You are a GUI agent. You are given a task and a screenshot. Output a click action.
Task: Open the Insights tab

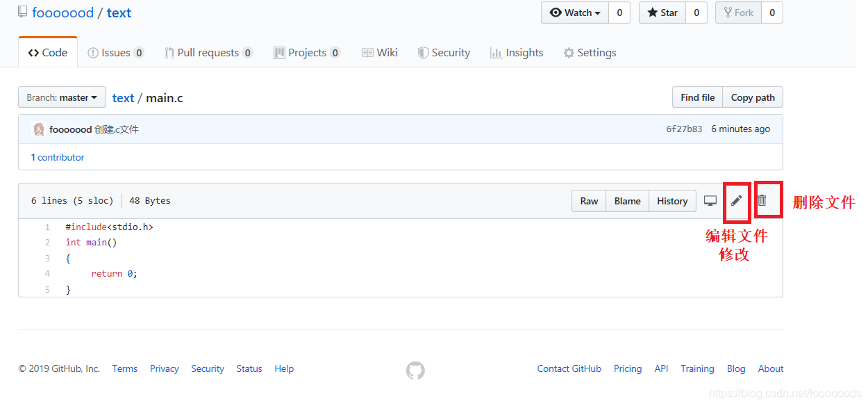click(517, 53)
